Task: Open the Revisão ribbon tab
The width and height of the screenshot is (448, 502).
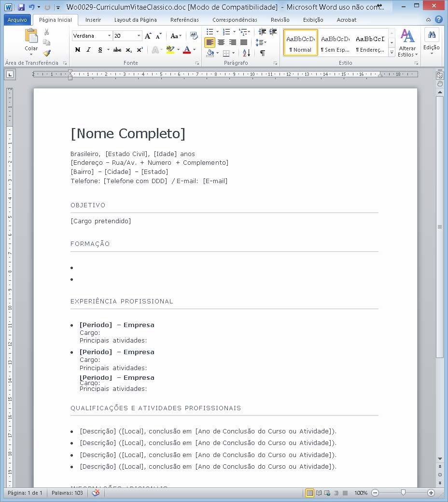Action: click(280, 20)
